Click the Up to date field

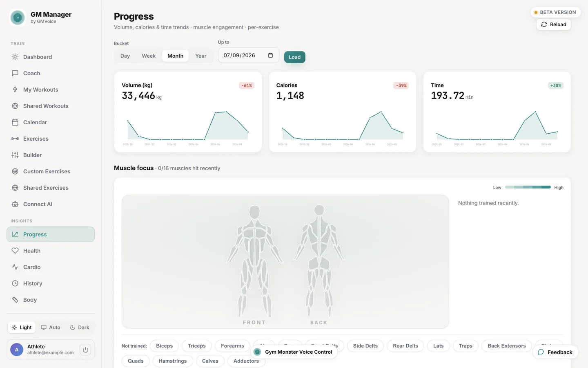point(249,55)
